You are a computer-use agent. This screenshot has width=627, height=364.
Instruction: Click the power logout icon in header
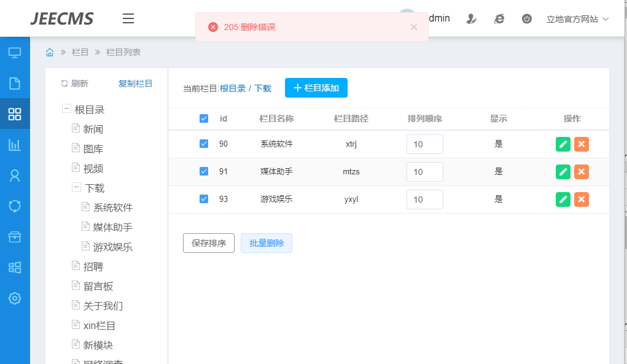pyautogui.click(x=526, y=19)
